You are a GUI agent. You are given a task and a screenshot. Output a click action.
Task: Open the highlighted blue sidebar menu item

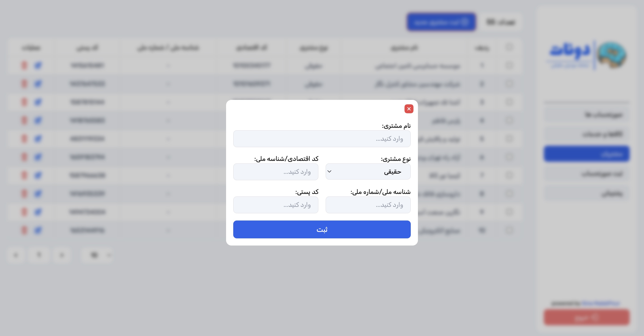pyautogui.click(x=586, y=154)
